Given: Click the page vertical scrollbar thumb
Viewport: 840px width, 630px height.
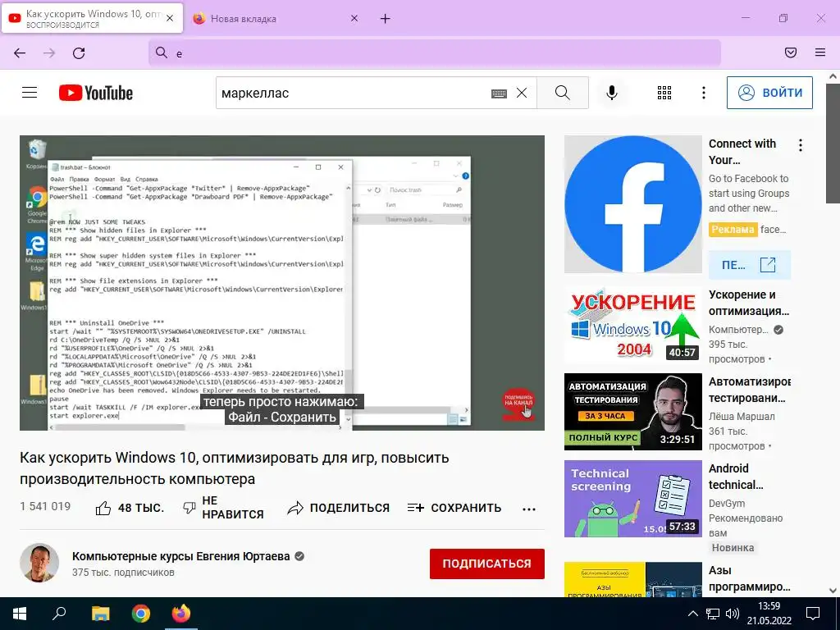Looking at the screenshot, I should [833, 143].
